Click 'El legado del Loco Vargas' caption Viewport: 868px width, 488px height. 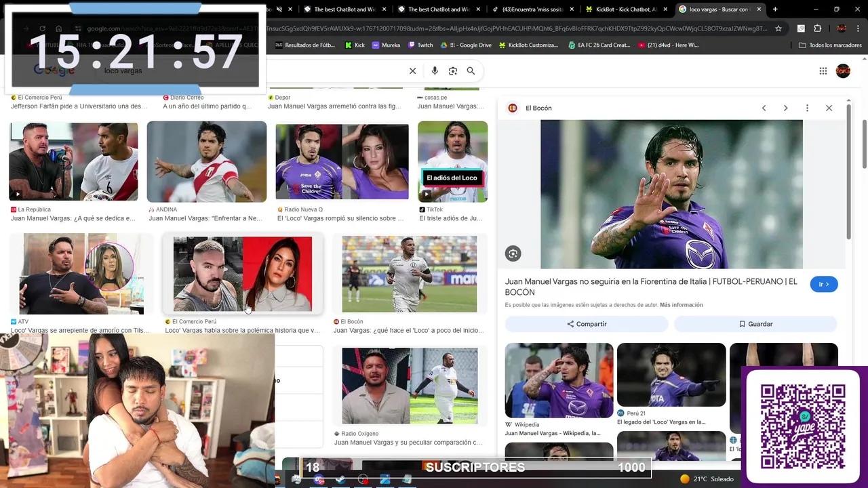[x=661, y=422]
